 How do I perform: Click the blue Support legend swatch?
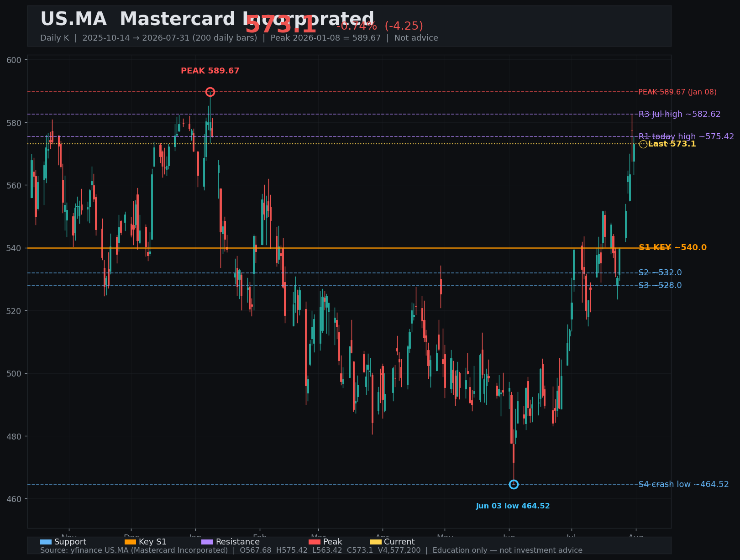[46, 542]
